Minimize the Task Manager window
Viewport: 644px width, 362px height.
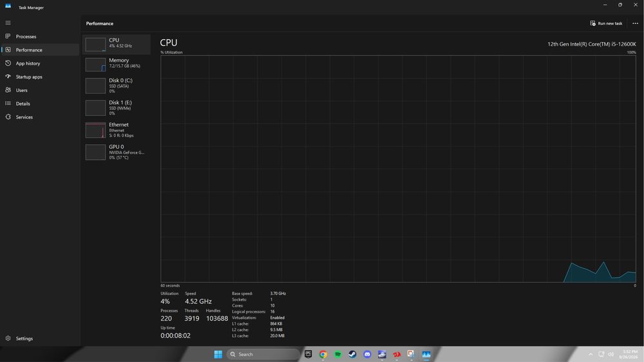[605, 5]
